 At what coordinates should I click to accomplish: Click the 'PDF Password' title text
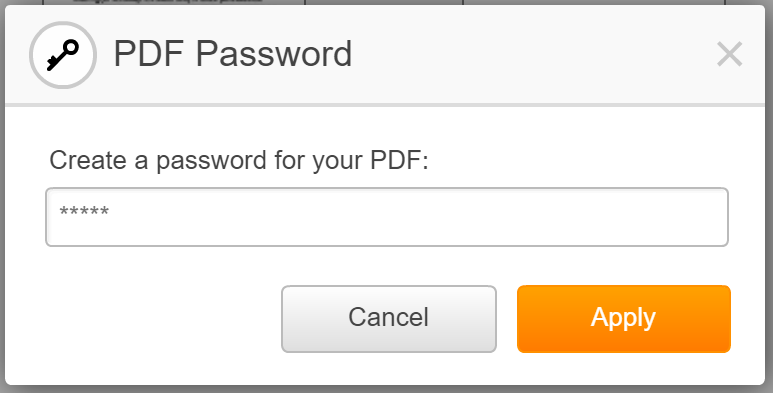pos(233,54)
